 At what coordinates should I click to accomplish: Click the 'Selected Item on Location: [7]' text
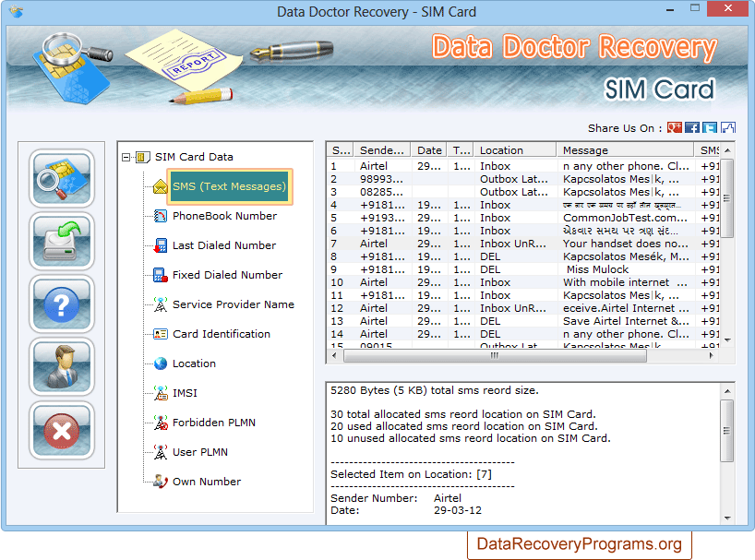(x=411, y=474)
